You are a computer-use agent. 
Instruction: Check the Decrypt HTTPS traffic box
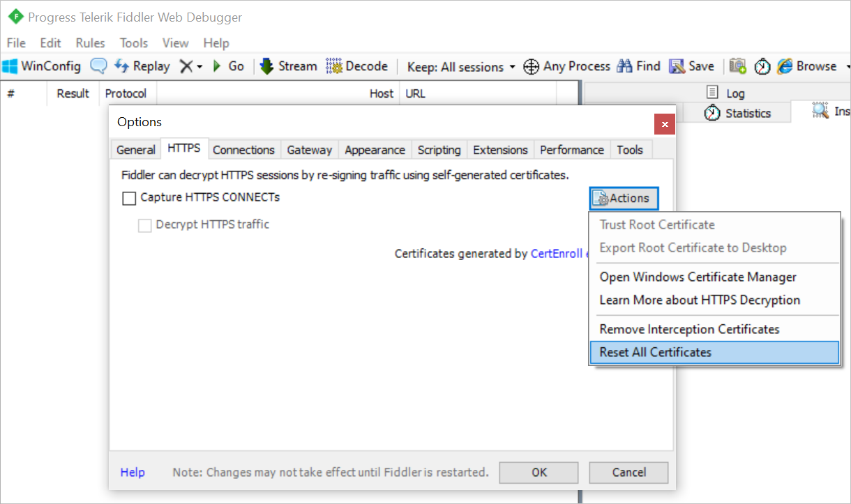tap(144, 225)
